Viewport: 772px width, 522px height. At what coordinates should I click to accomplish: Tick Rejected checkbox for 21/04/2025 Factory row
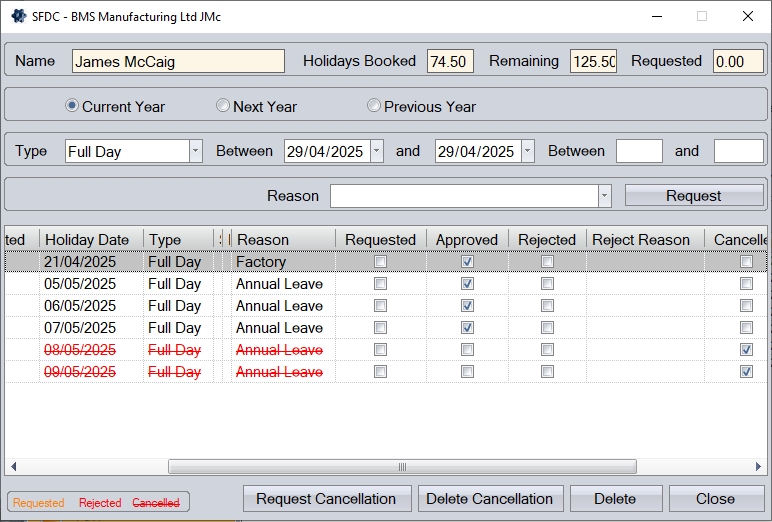point(547,262)
